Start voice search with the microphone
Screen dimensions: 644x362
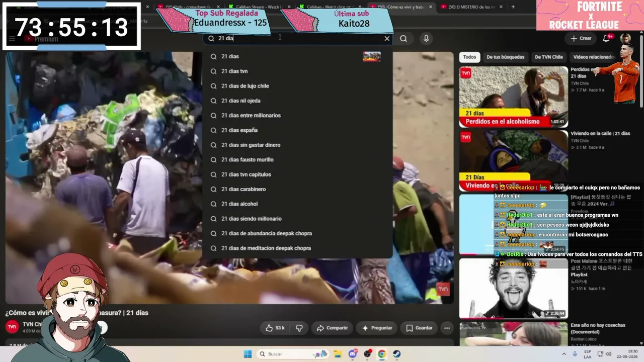pos(426,38)
